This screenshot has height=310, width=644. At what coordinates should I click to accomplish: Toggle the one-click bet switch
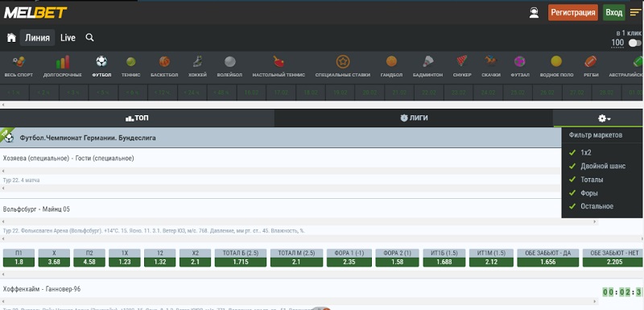(x=635, y=43)
